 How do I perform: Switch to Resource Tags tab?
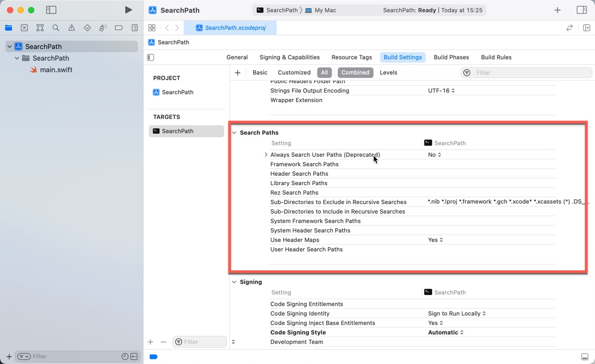[x=352, y=57]
